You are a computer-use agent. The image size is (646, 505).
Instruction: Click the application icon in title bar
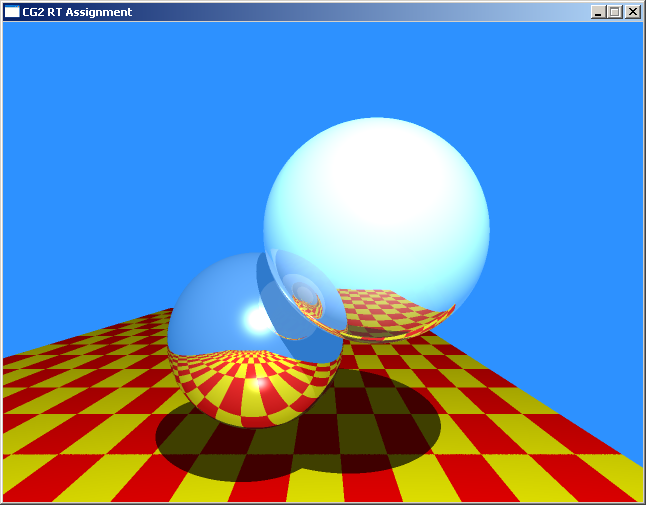[x=12, y=12]
